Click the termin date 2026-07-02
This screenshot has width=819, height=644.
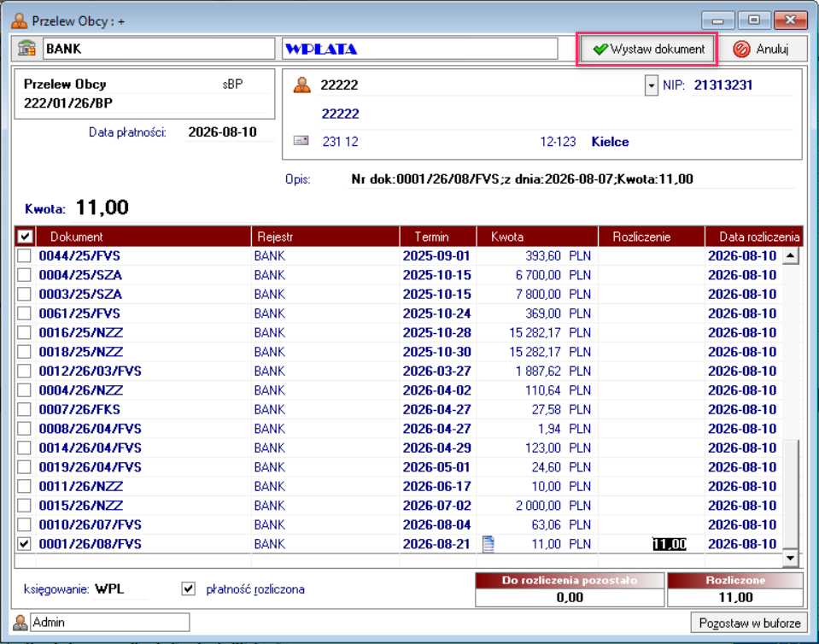click(x=436, y=506)
